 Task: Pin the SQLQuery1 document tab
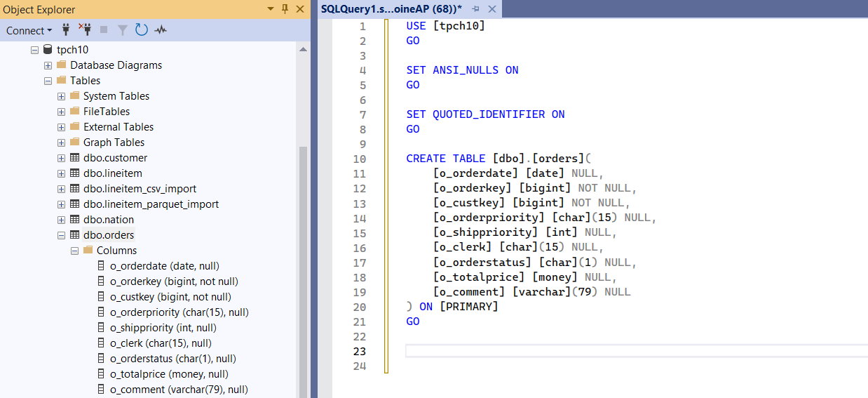pyautogui.click(x=476, y=9)
